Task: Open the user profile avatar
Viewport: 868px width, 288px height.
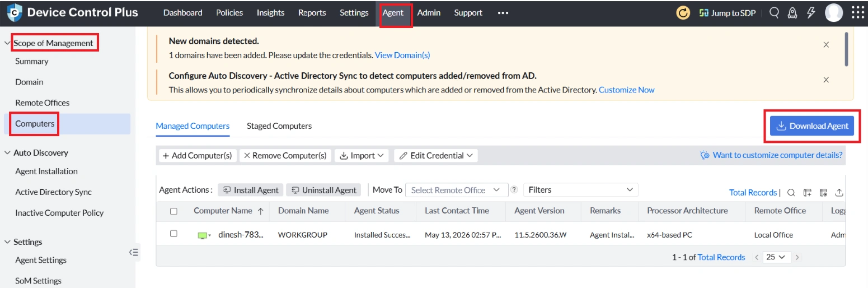Action: [x=834, y=12]
